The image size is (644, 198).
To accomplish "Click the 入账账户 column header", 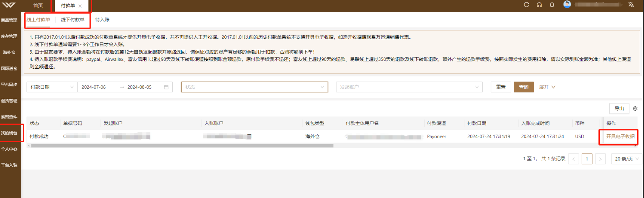I will [214, 123].
